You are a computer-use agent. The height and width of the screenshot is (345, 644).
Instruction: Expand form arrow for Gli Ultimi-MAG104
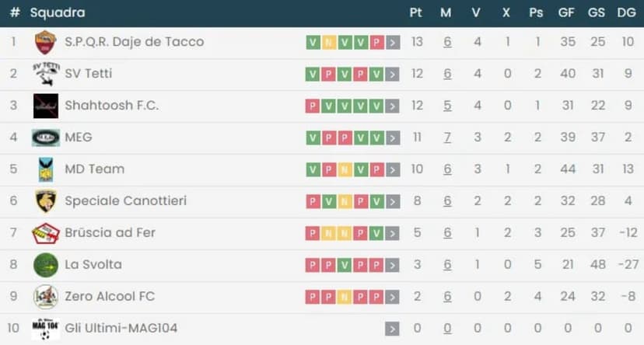(393, 329)
